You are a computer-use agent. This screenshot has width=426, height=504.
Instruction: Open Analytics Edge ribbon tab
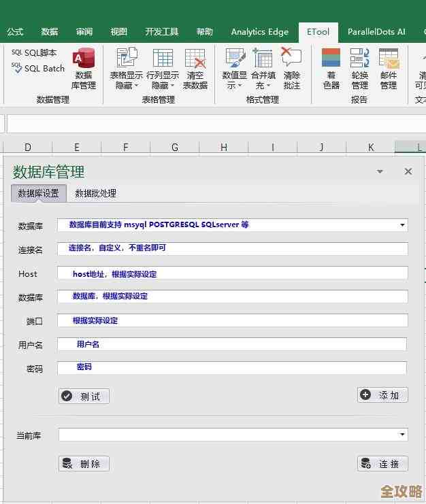(259, 32)
